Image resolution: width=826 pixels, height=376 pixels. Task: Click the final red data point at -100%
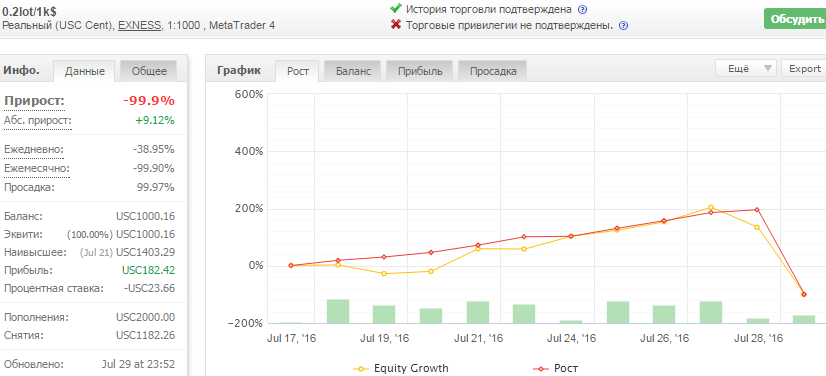(x=804, y=294)
